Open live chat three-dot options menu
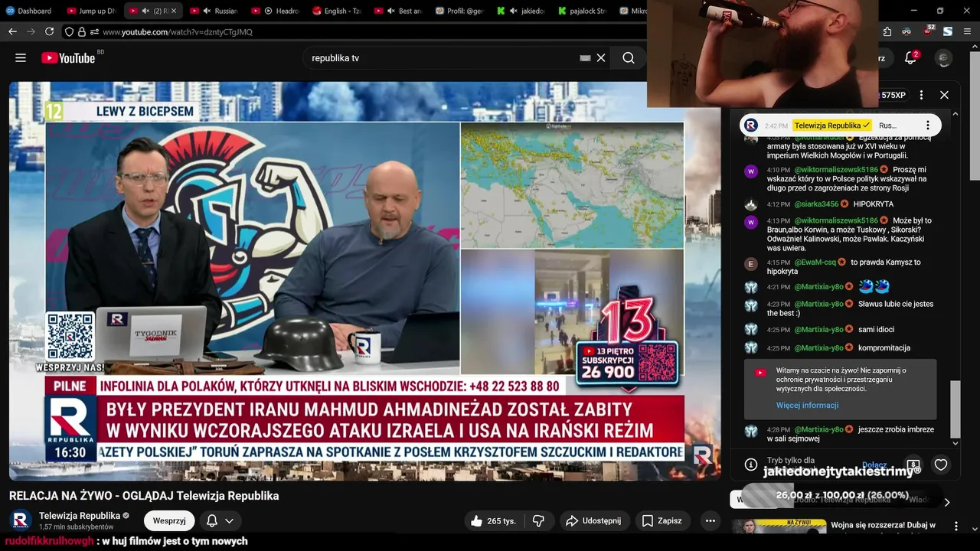The width and height of the screenshot is (980, 551). coord(921,95)
